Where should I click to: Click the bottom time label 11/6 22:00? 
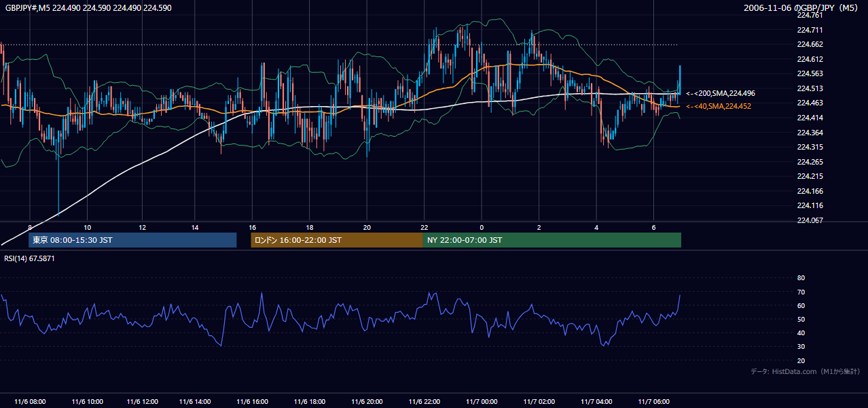pos(424,402)
